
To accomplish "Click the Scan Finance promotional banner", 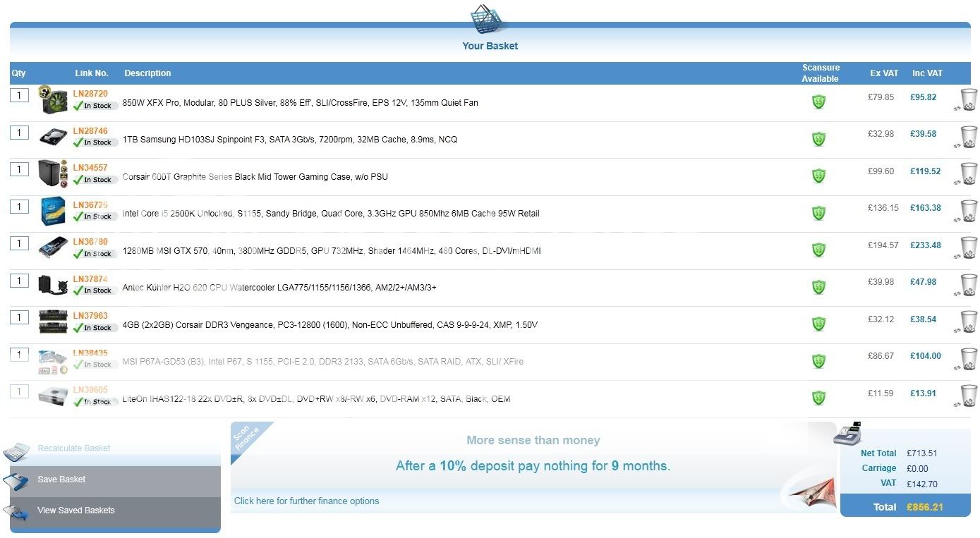I will [533, 455].
